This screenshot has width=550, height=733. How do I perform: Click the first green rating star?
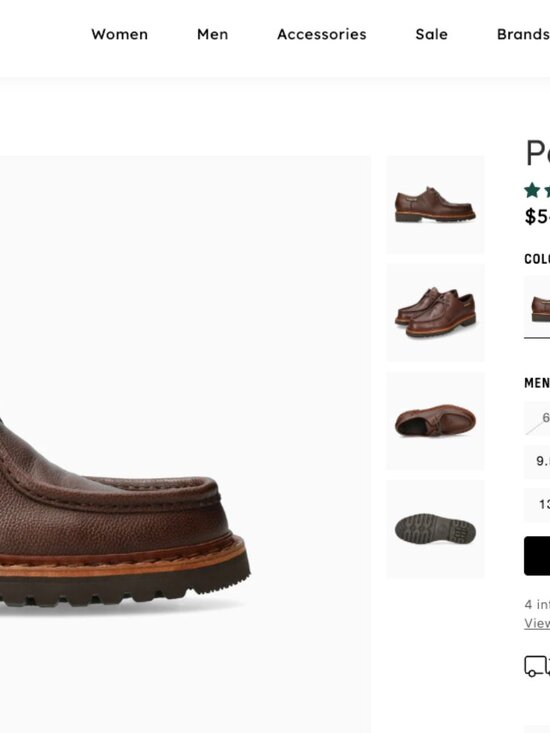tap(532, 190)
